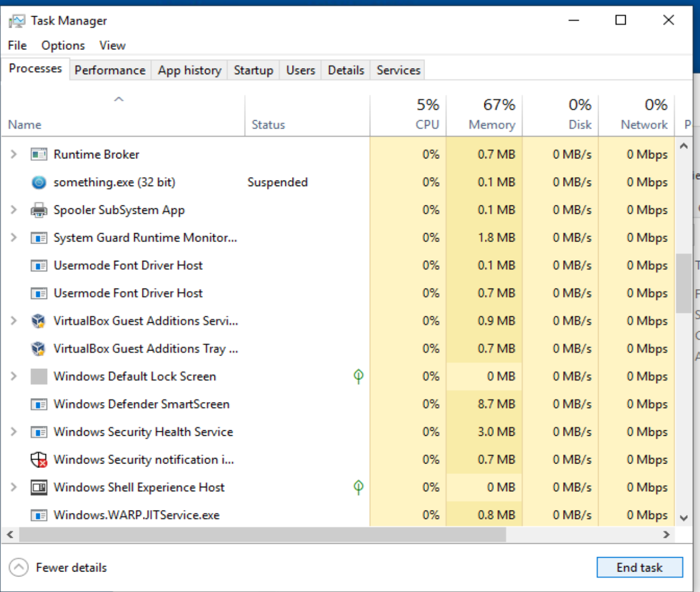
Task: Select Windows Defender SmartScreen process name
Action: click(x=141, y=404)
